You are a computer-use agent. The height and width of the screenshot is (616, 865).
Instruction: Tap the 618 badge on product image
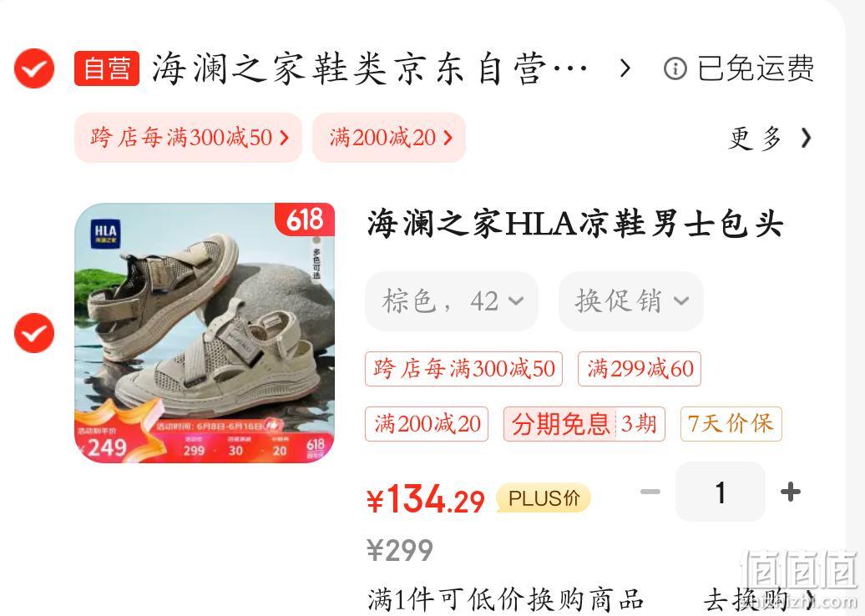(x=305, y=220)
